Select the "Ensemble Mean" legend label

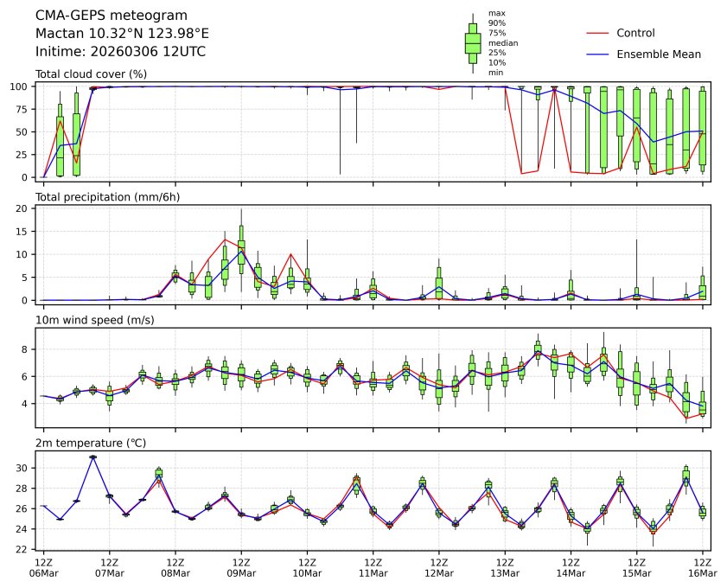[658, 54]
